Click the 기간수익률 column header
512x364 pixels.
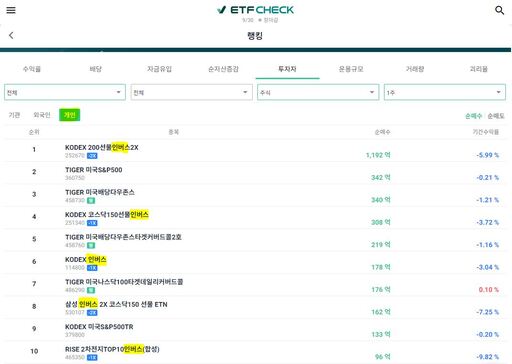point(486,132)
